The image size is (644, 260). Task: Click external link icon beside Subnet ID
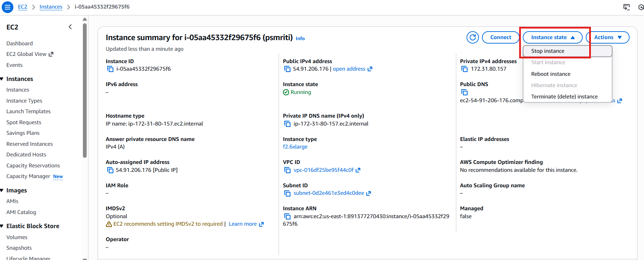click(x=369, y=193)
